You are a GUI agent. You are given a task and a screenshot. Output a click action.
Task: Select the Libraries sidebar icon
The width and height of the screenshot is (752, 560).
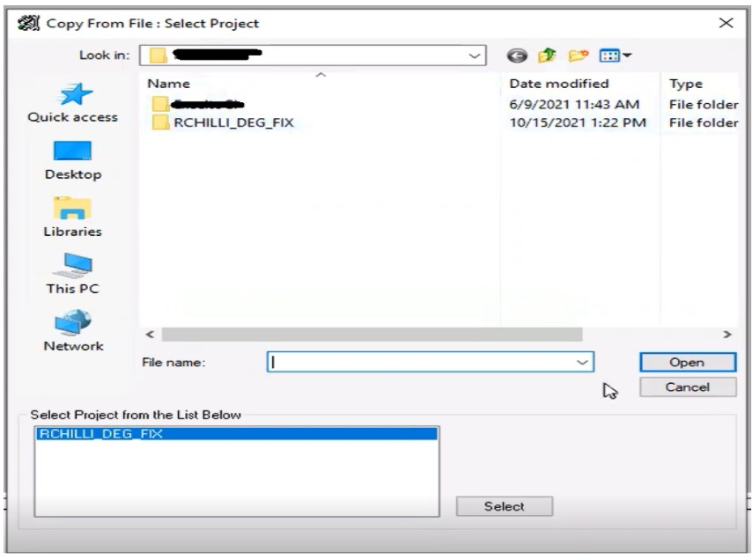tap(72, 208)
